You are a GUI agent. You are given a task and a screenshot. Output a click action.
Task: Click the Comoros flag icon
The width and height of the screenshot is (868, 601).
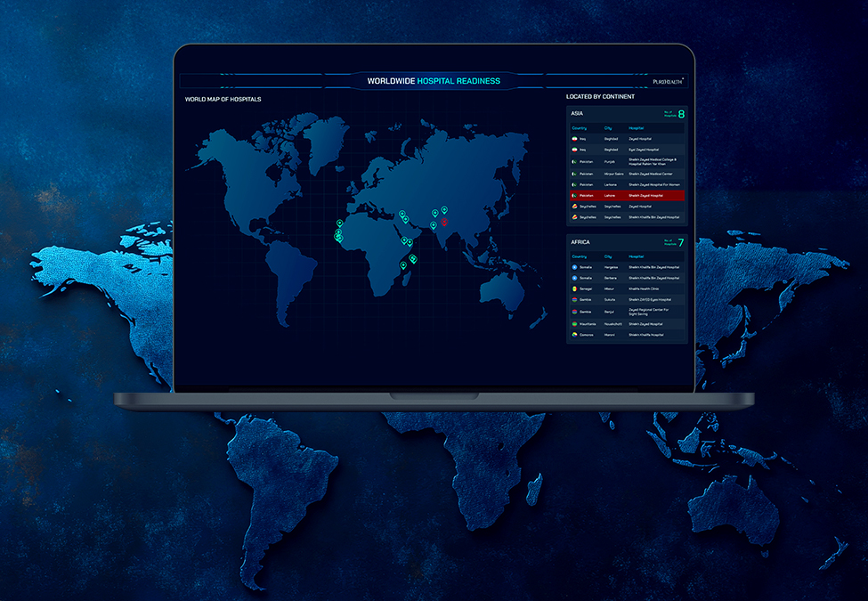[574, 335]
